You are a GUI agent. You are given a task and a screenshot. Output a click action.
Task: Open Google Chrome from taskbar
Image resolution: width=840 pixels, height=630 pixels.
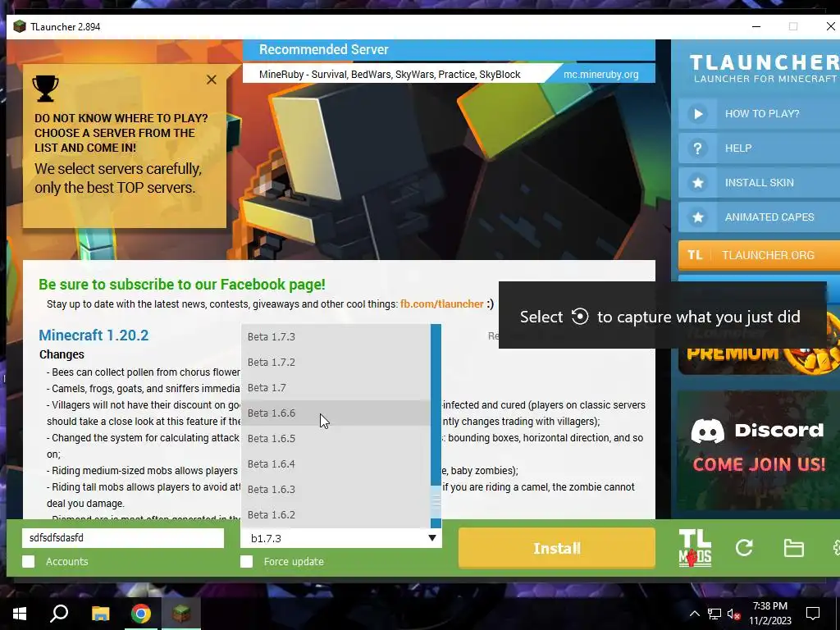coord(141,614)
